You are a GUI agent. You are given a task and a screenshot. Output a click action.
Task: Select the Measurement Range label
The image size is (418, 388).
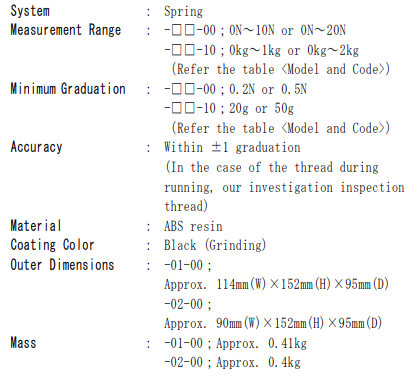66,30
